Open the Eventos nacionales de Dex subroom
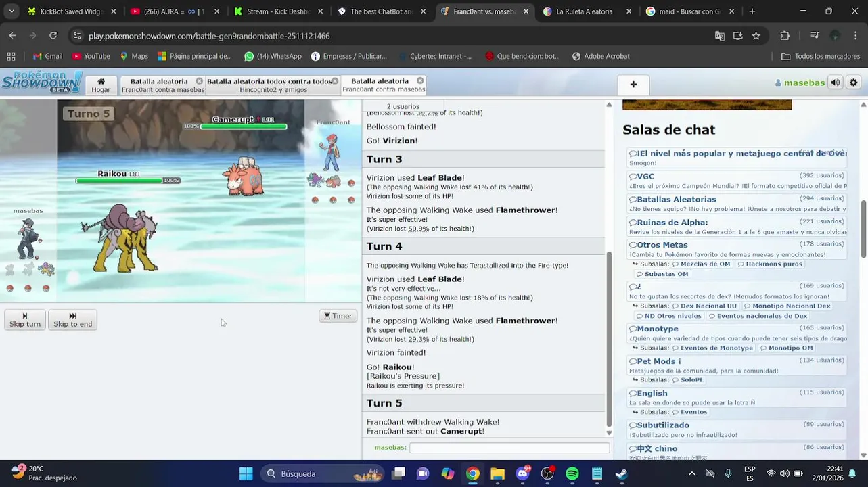Screen dimensions: 868x487 [758, 316]
